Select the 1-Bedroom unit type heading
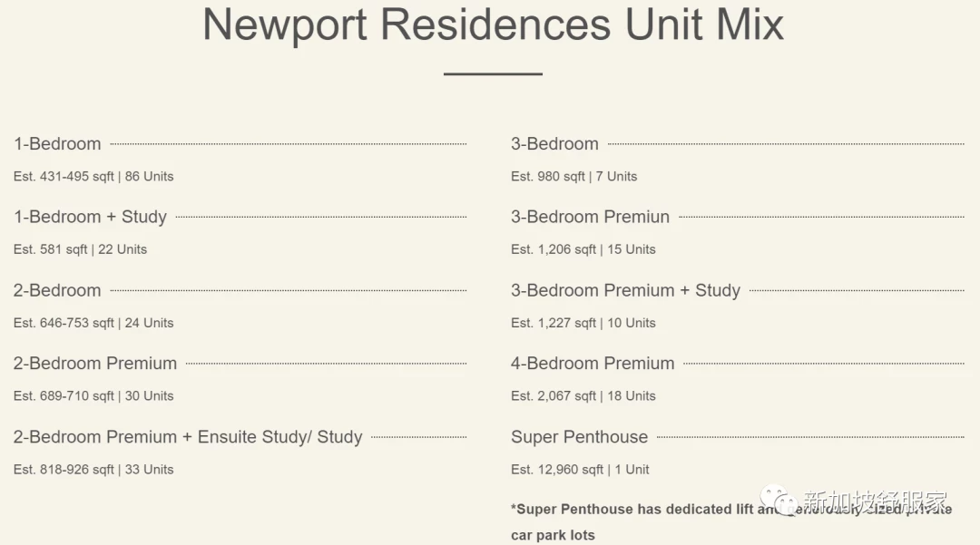This screenshot has height=545, width=980. click(x=57, y=143)
